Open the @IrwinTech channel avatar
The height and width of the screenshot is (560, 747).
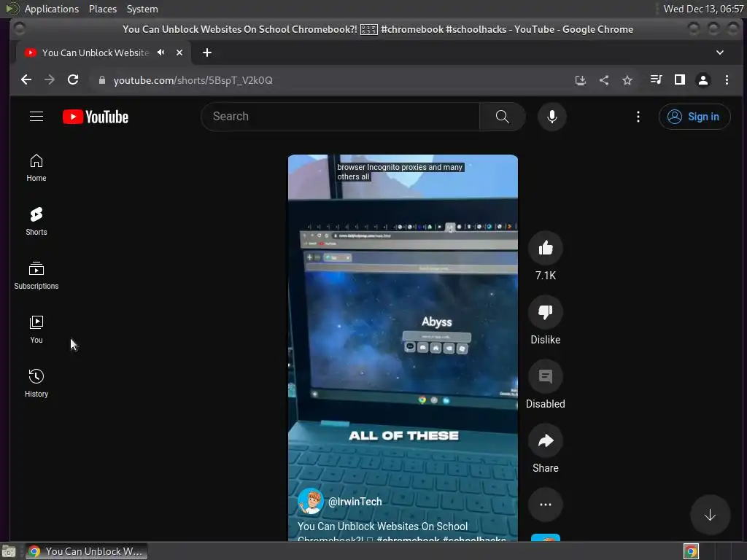click(310, 502)
